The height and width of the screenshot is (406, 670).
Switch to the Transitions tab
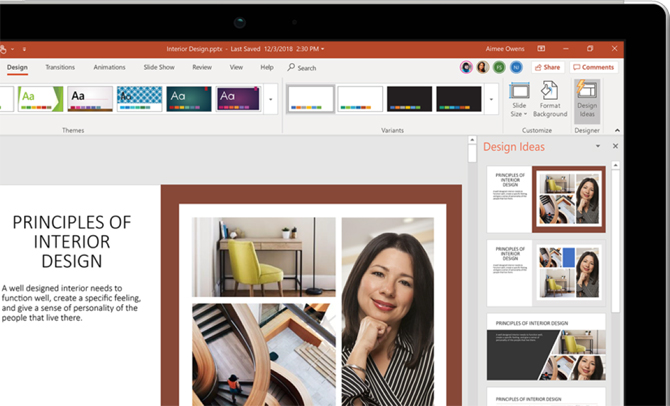coord(60,67)
